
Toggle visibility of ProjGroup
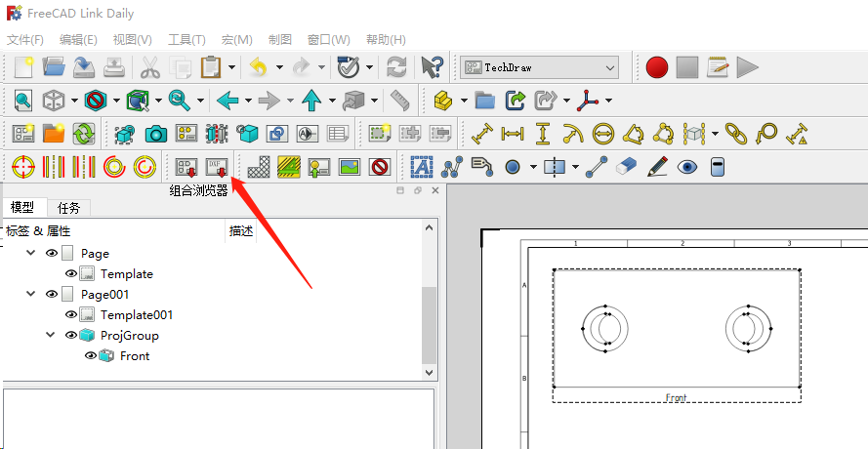71,336
